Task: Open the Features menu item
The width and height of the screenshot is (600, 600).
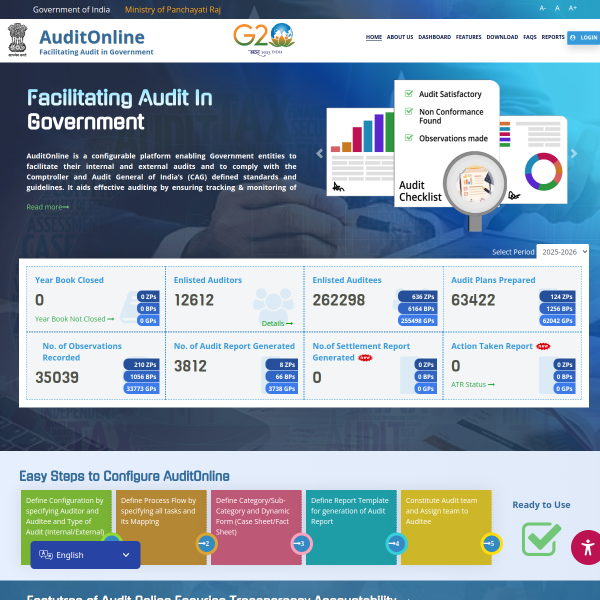Action: coord(468,37)
